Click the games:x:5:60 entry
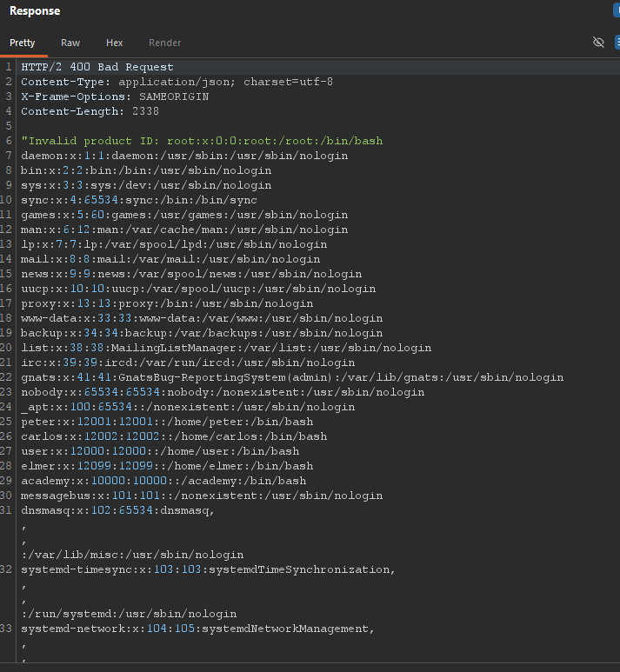Viewport: 620px width, 672px height. coord(184,215)
